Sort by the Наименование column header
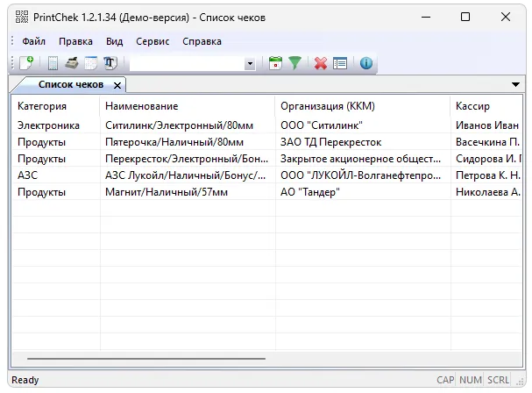Viewport: 532px width, 393px height. [x=188, y=106]
